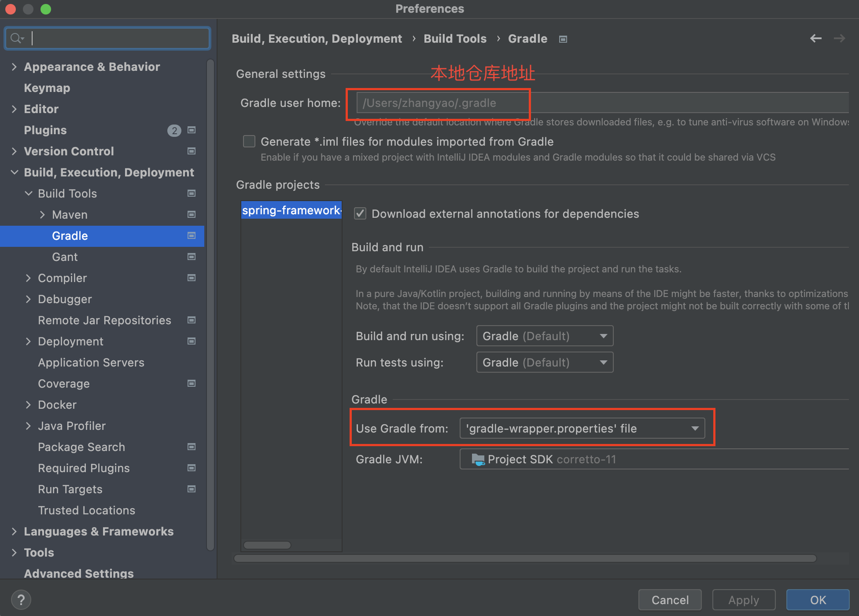Select spring-framework in Gradle projects list

click(291, 210)
